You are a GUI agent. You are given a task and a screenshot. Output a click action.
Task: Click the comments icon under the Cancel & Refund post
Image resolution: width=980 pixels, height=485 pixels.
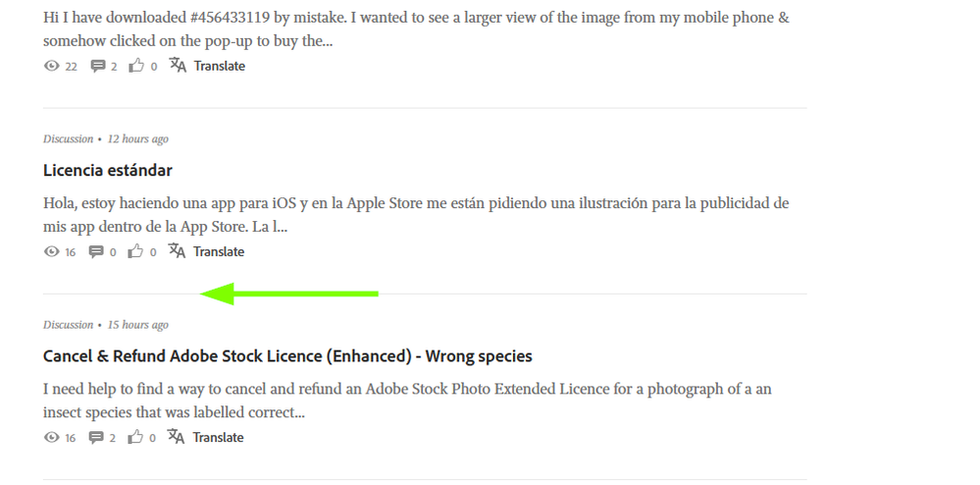(97, 438)
